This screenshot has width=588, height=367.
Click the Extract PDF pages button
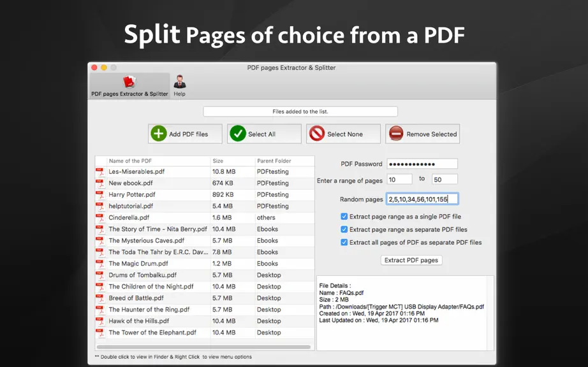[411, 260]
